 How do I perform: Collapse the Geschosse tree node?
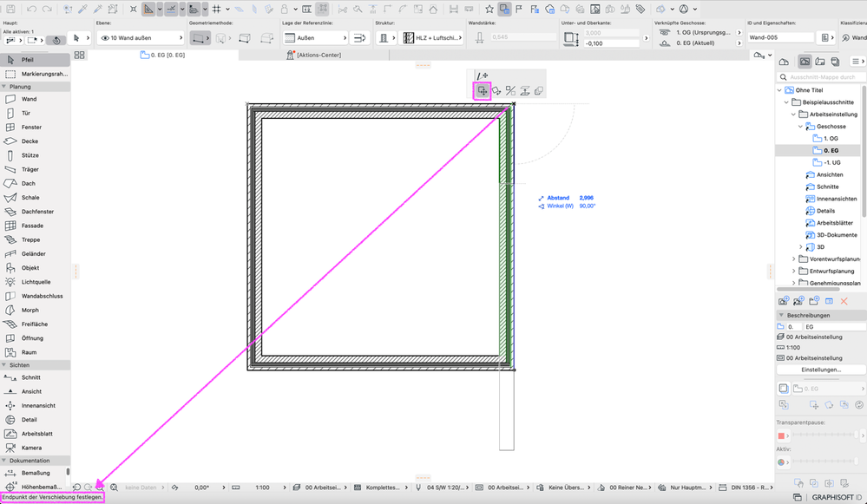tap(800, 127)
